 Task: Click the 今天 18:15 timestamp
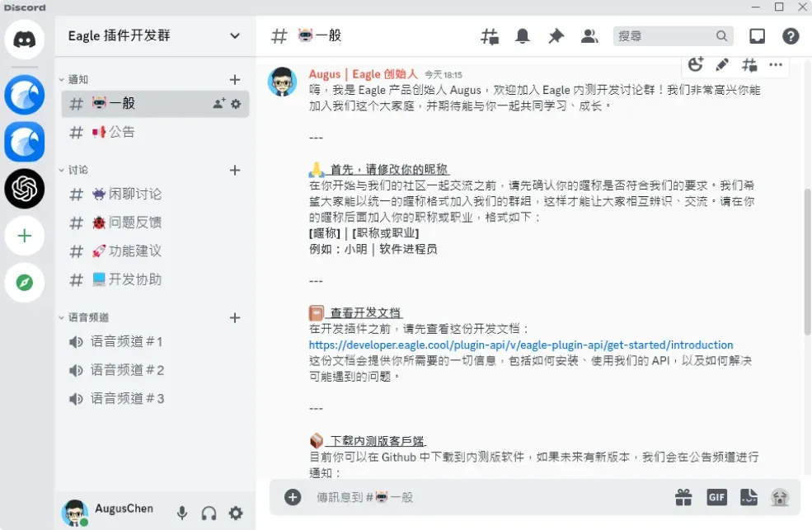pos(444,75)
